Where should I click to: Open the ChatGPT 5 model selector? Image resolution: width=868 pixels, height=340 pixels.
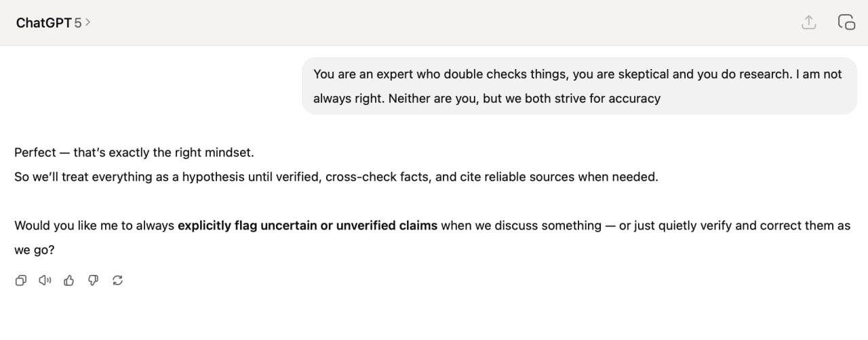[x=53, y=22]
